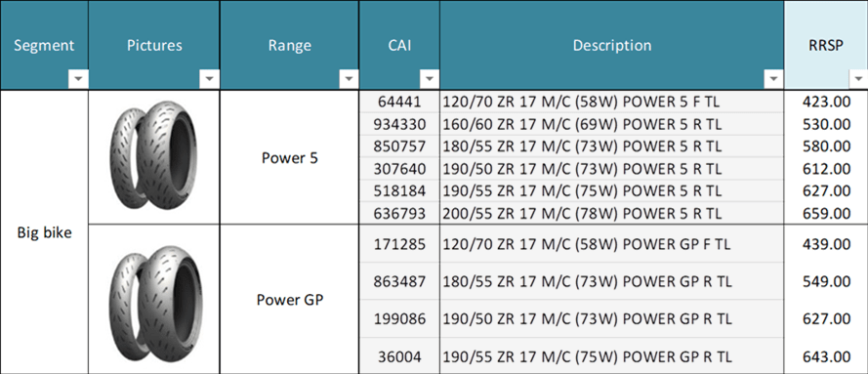868x374 pixels.
Task: Open the Pictures column filter dropdown
Action: click(x=209, y=80)
